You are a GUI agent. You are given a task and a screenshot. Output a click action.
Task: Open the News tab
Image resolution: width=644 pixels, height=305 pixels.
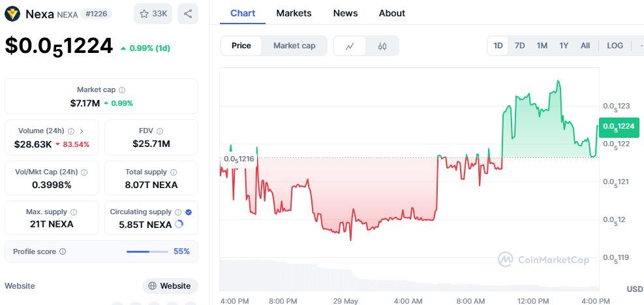tap(345, 13)
